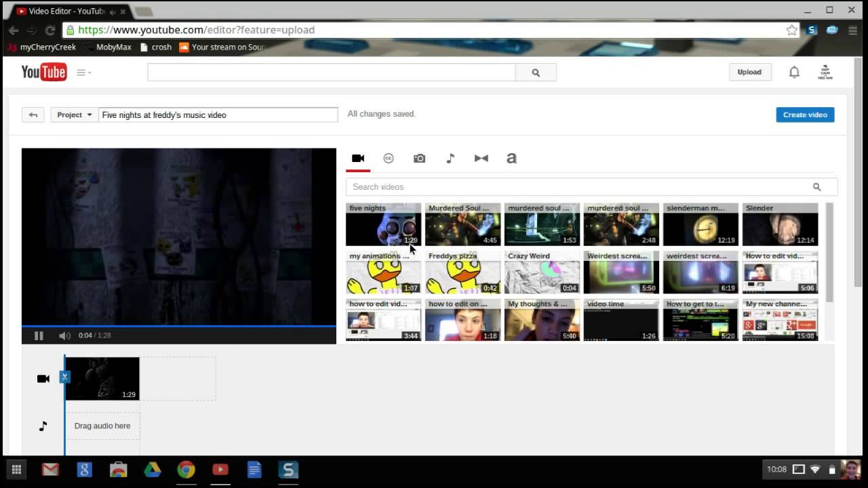Open the MobyMax bookmark
868x488 pixels.
108,47
